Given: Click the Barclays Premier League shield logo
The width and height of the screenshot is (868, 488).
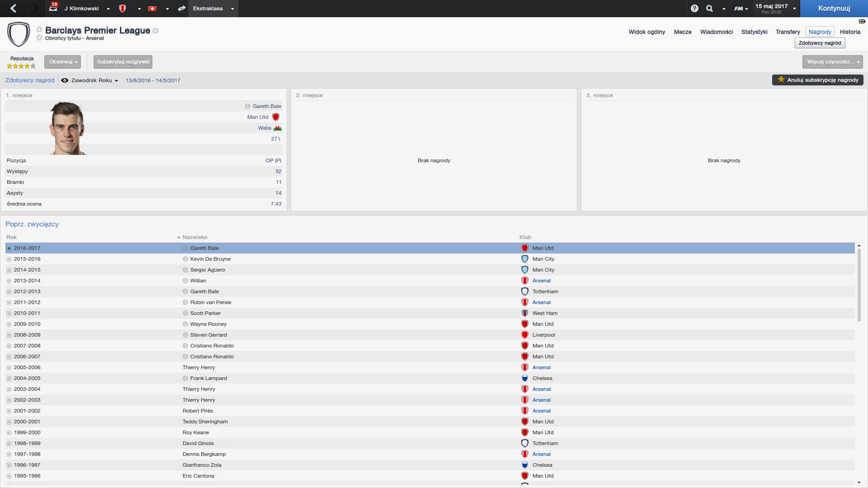Looking at the screenshot, I should (19, 34).
